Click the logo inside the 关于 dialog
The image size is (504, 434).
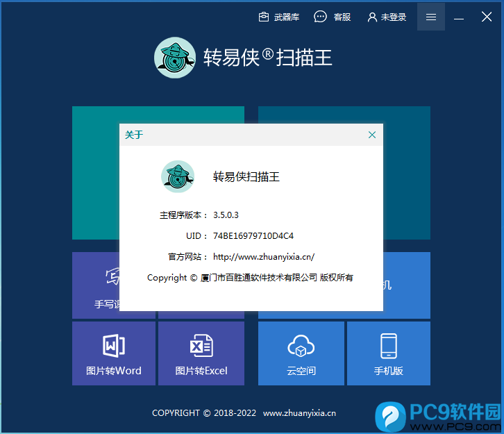tap(178, 176)
